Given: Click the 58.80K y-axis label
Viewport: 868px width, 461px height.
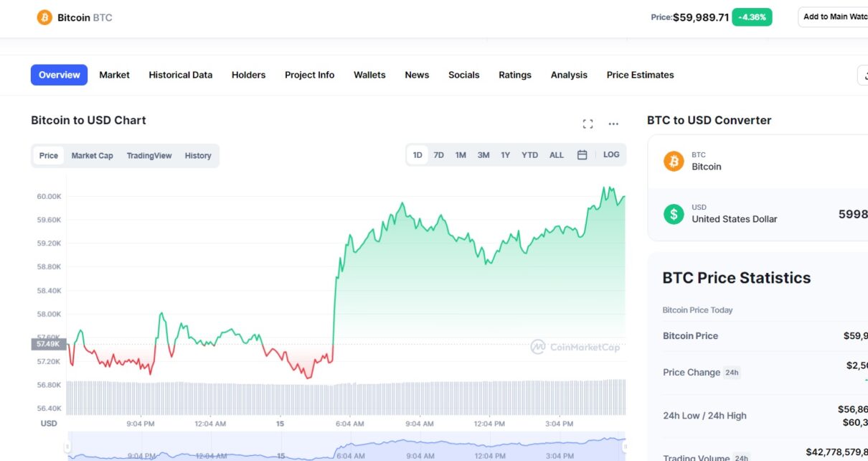Looking at the screenshot, I should [x=49, y=267].
